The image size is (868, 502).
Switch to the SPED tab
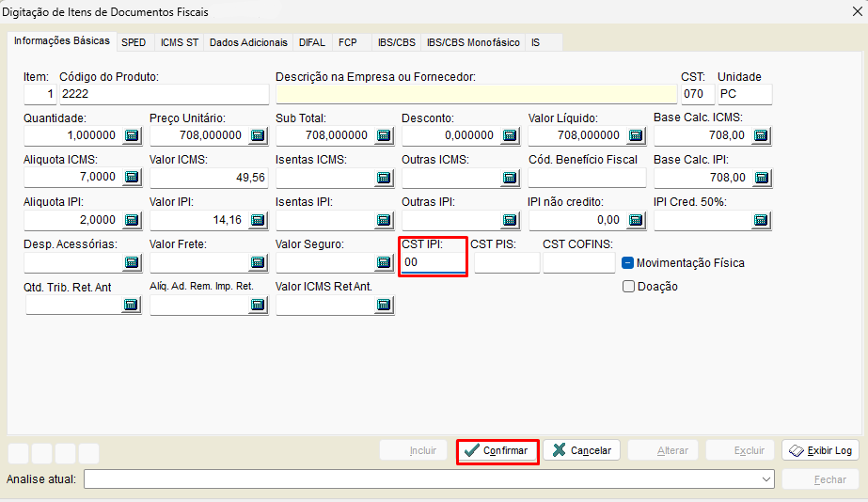coord(134,42)
